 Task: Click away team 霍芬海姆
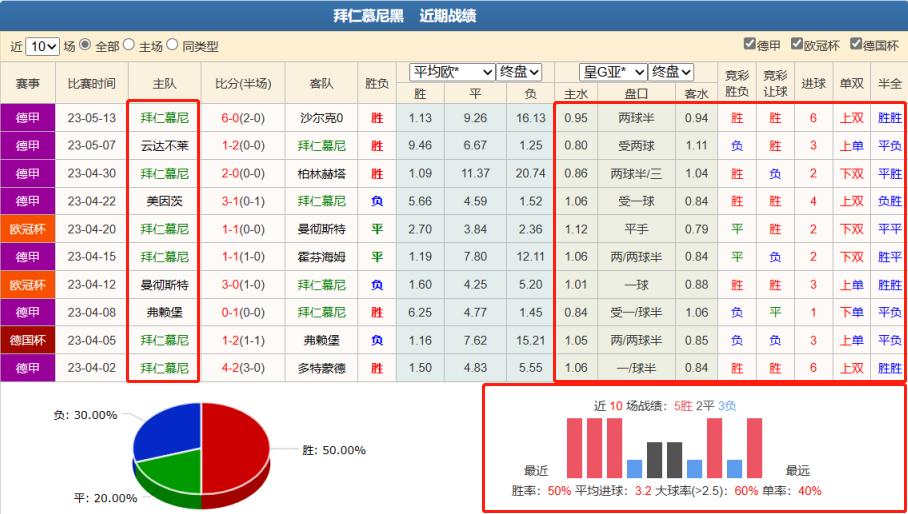tap(321, 257)
